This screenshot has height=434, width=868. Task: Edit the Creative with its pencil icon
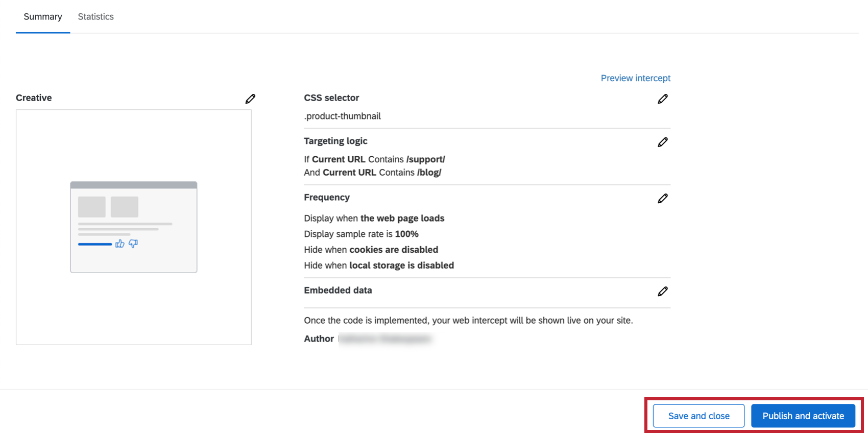[250, 99]
